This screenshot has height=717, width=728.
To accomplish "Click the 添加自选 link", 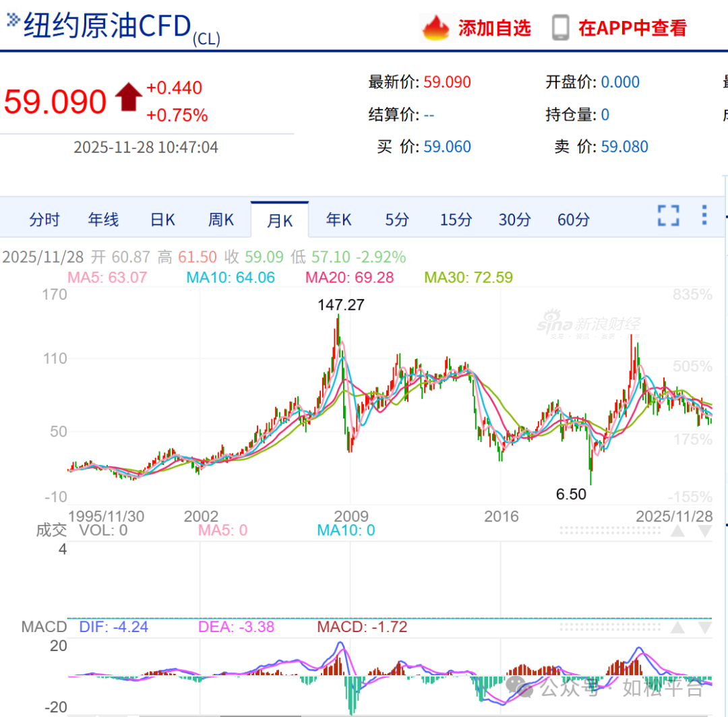I will point(495,28).
